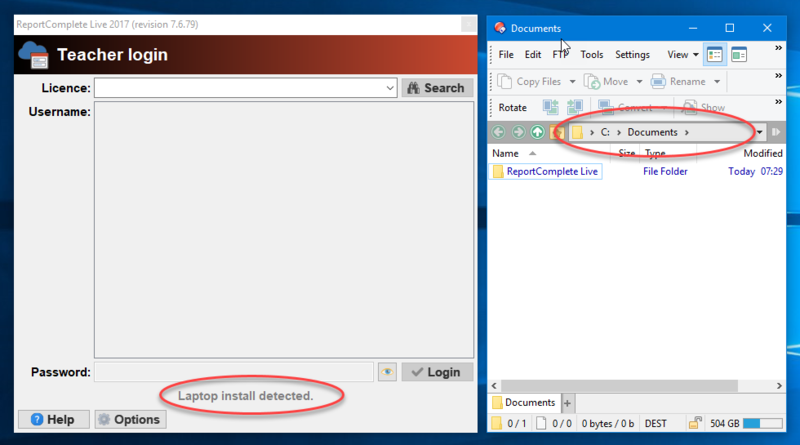Click the favorites folder icon in location bar
The height and width of the screenshot is (445, 800).
pyautogui.click(x=557, y=132)
